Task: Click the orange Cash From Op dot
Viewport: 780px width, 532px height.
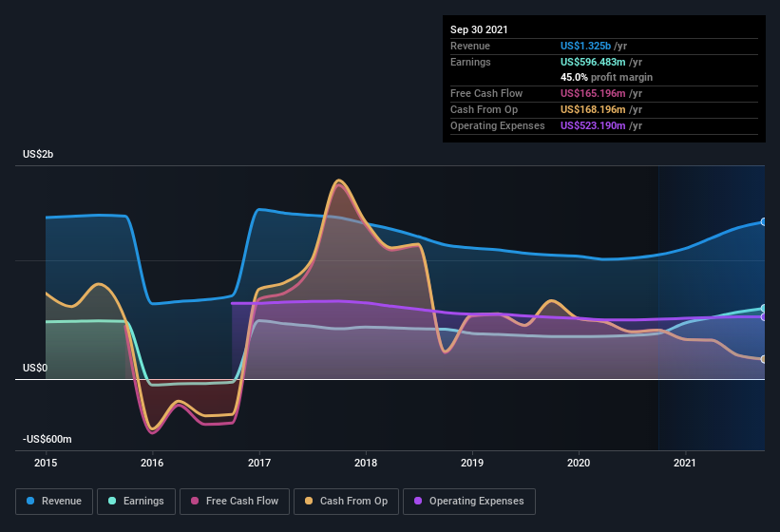Action: pyautogui.click(x=309, y=501)
